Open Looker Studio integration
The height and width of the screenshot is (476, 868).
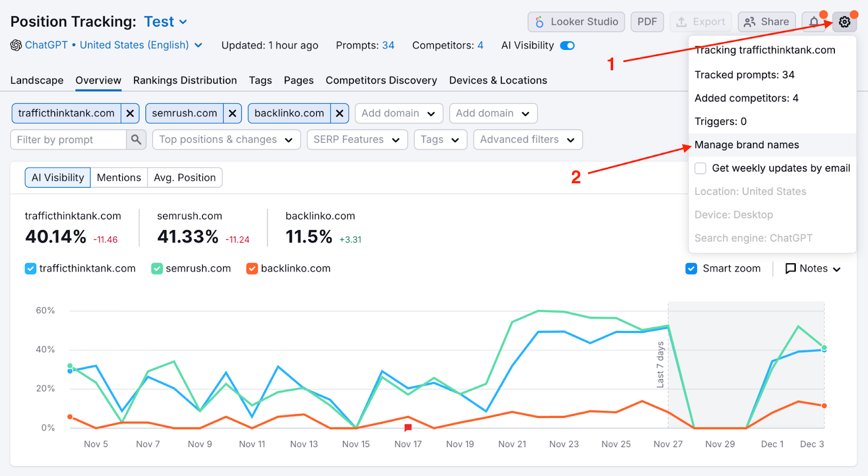[576, 22]
